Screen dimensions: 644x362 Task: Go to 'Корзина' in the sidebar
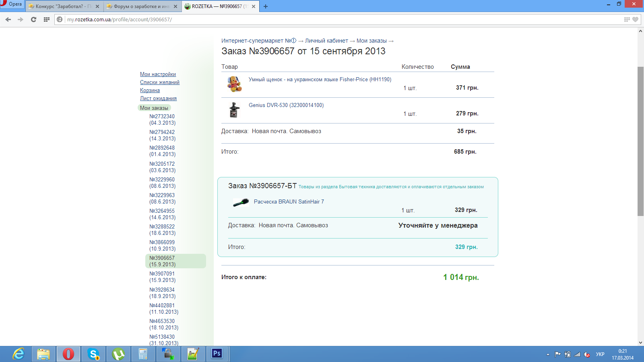click(x=150, y=90)
